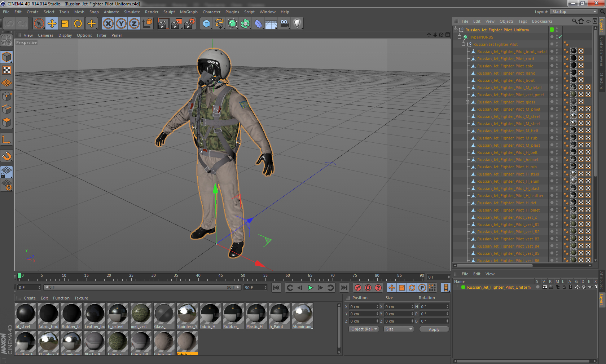Image resolution: width=606 pixels, height=364 pixels.
Task: Click the Record Active Objects button
Action: [358, 288]
